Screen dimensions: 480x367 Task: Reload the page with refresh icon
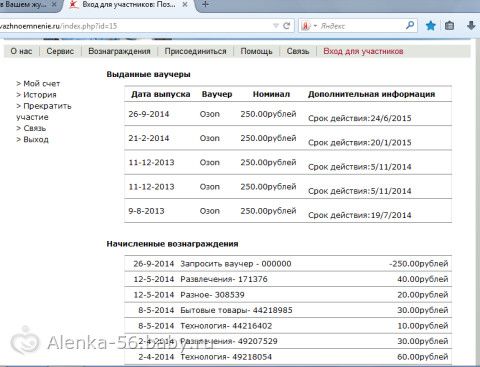point(286,26)
